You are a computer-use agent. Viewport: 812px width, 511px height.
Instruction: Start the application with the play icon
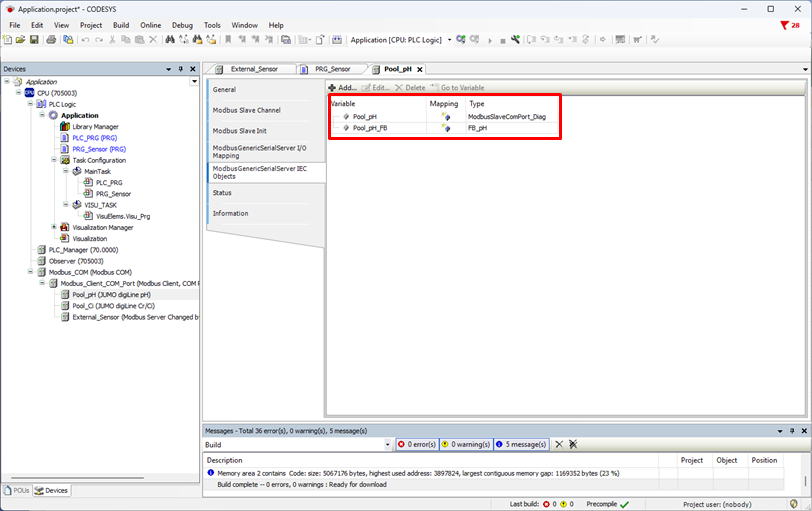pos(490,40)
